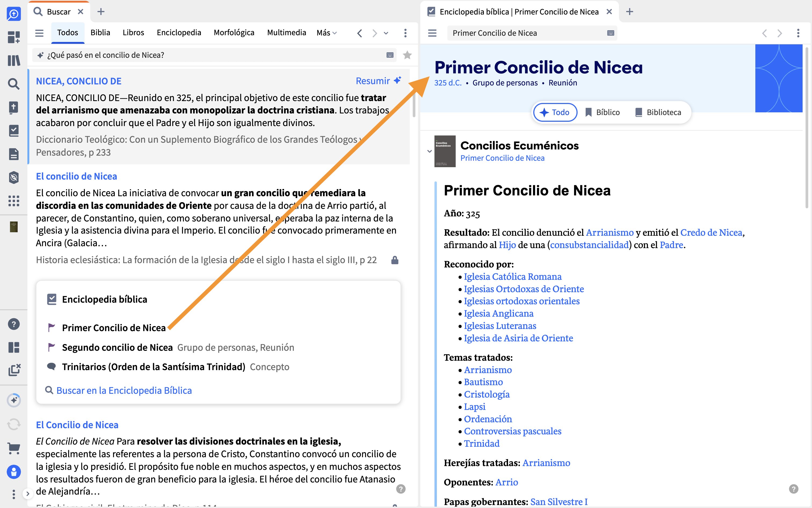Click the search panel help question icon

pos(401,489)
